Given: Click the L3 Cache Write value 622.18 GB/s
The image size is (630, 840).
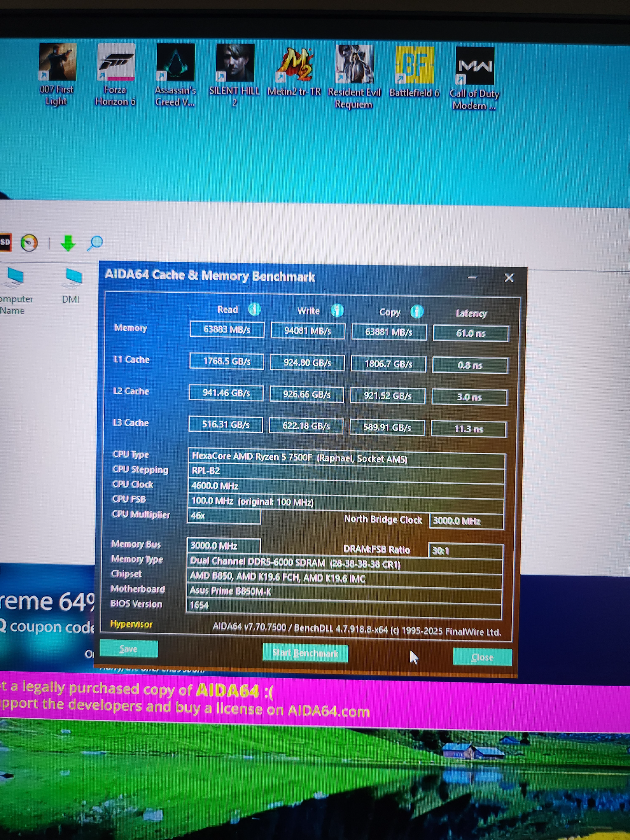Looking at the screenshot, I should click(x=306, y=426).
